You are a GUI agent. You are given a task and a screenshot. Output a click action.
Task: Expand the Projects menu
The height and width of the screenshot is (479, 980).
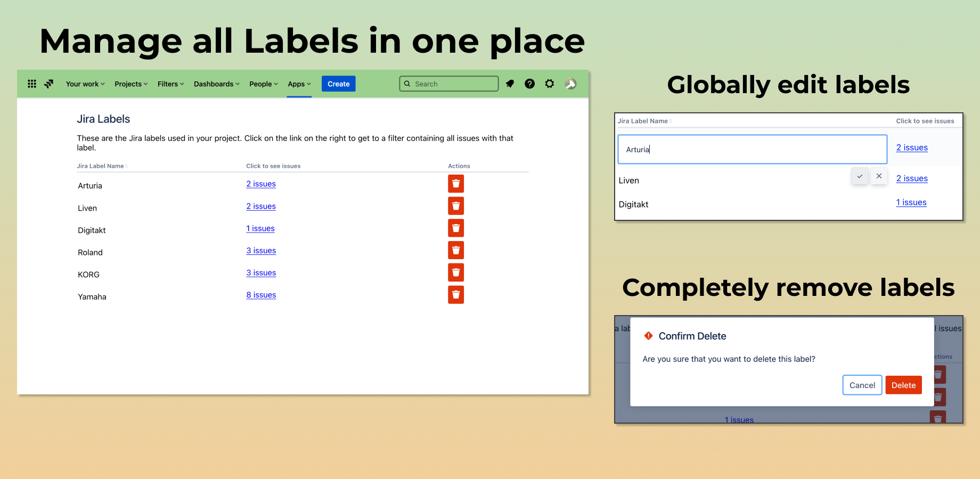click(131, 84)
